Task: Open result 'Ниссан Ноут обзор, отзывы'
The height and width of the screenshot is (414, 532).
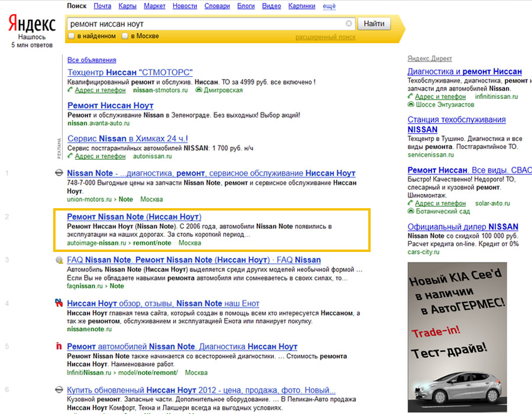Action: [163, 303]
